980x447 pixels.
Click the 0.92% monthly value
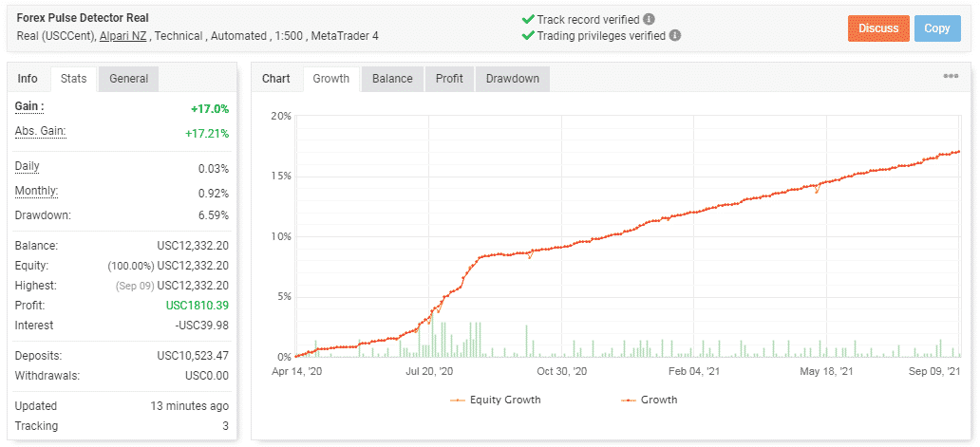tap(215, 193)
